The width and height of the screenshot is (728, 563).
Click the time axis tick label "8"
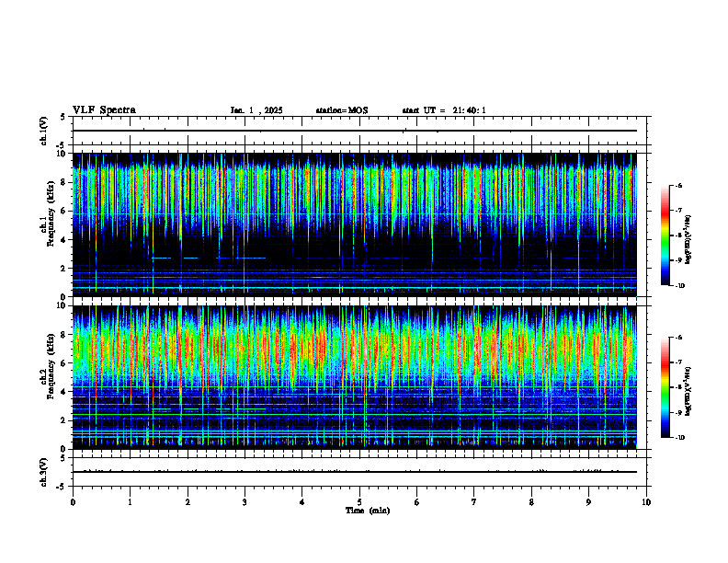click(531, 502)
